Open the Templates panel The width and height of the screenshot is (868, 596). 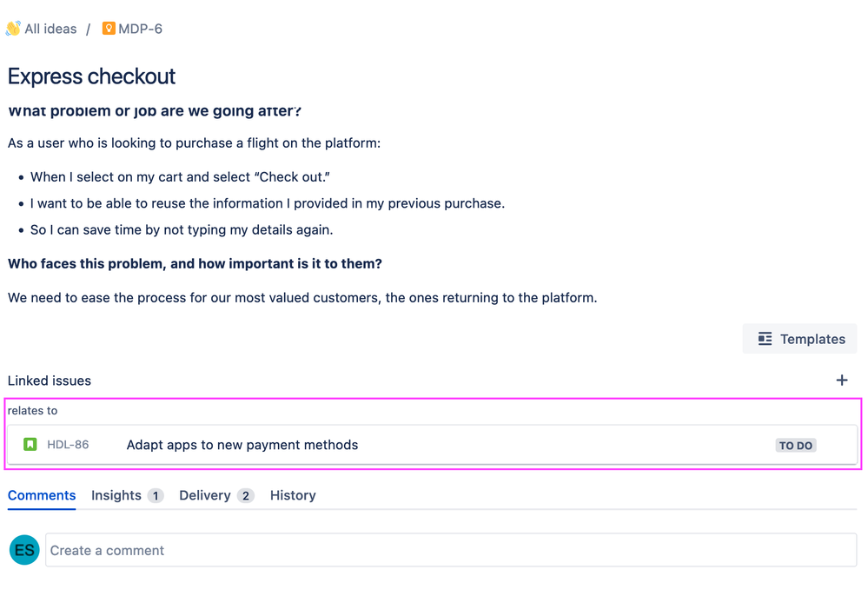click(x=798, y=339)
